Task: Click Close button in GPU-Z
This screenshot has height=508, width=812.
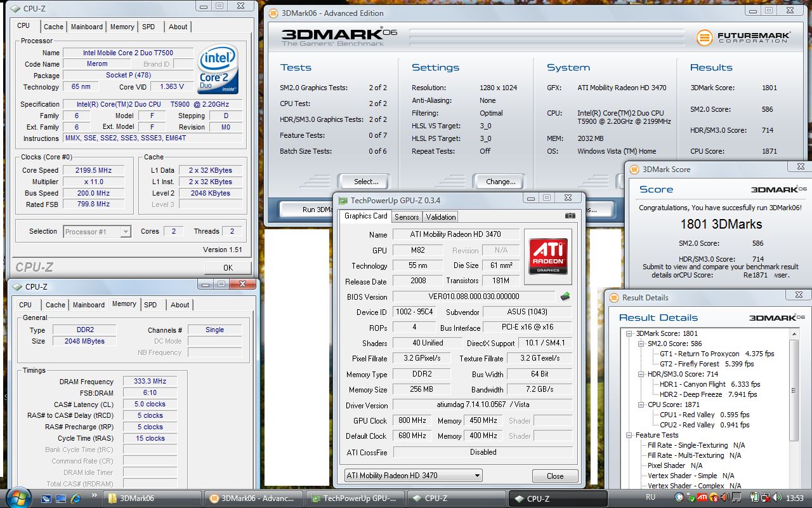Action: point(555,476)
